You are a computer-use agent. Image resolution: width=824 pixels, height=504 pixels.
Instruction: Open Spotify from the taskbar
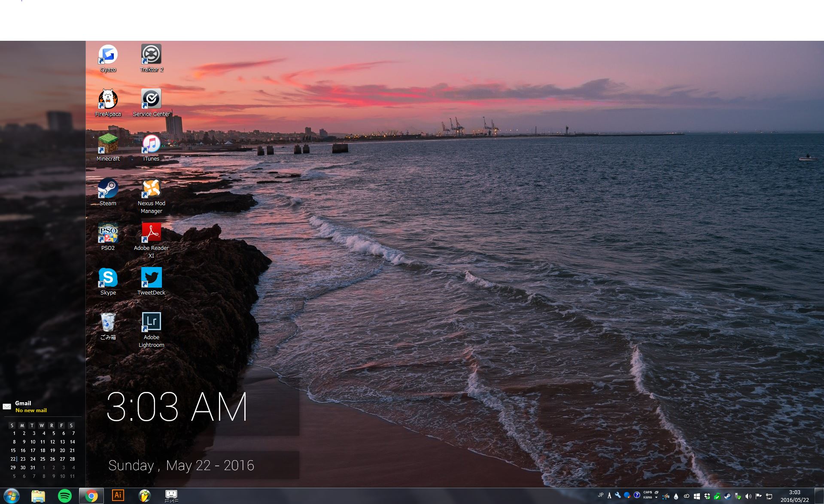(x=65, y=496)
